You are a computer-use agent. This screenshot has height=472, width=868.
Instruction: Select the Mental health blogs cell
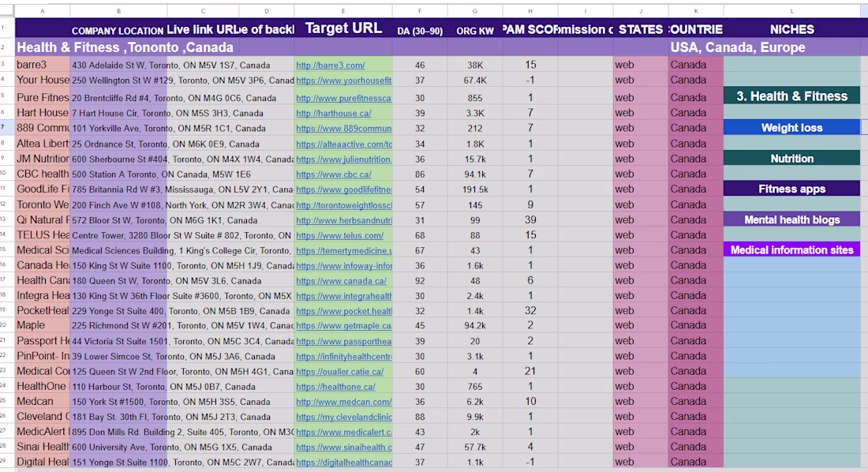pos(791,219)
